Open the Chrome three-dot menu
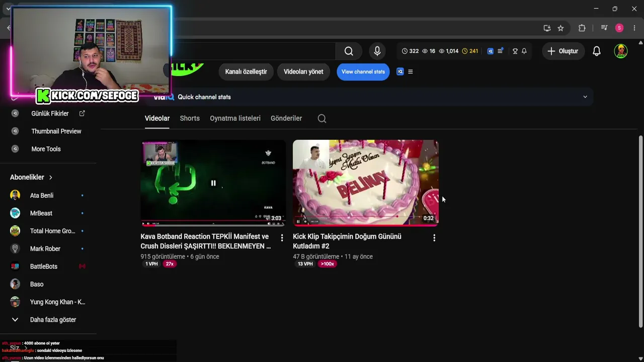This screenshot has width=644, height=362. point(634,28)
